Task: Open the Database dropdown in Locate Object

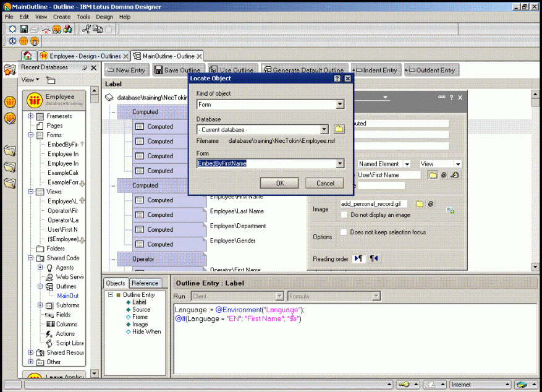Action: pos(324,130)
